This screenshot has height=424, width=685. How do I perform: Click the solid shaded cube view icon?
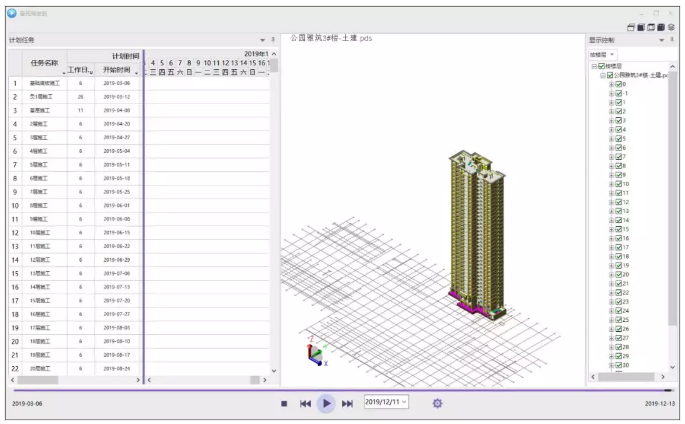pos(641,27)
